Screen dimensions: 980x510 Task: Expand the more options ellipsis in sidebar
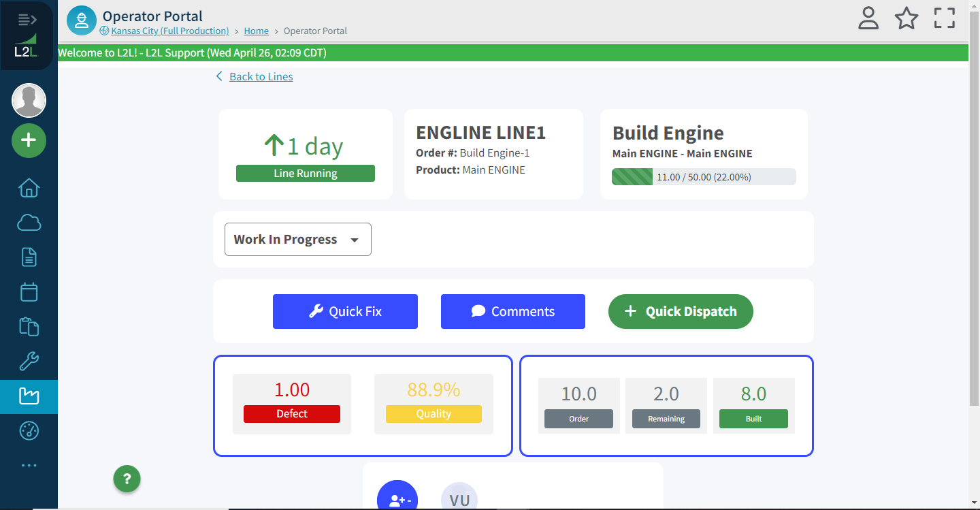[29, 466]
